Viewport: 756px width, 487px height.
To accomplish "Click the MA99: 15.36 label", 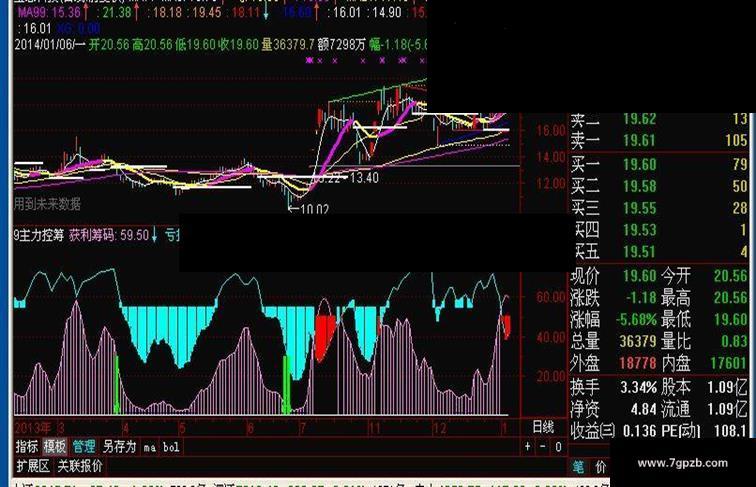I will 49,13.
